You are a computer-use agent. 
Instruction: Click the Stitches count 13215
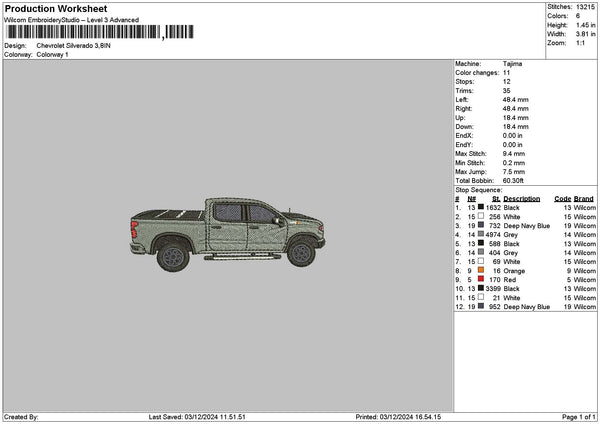click(x=586, y=7)
